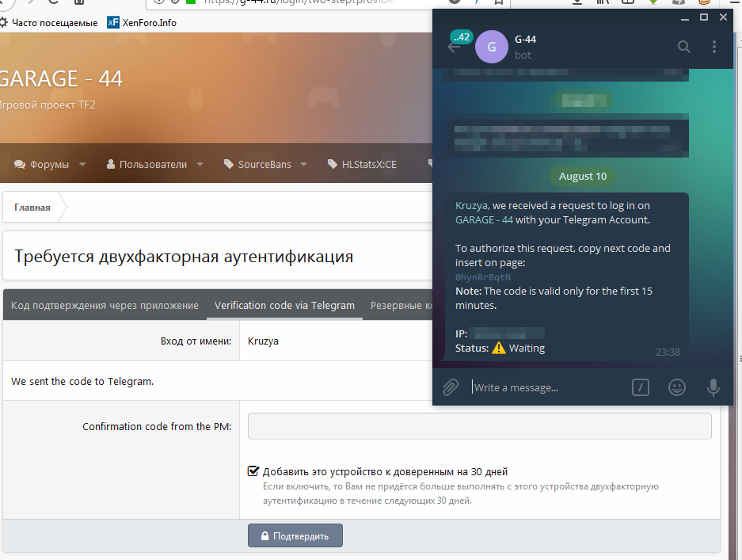
Task: Open the Главная breadcrumb link
Action: [x=32, y=206]
